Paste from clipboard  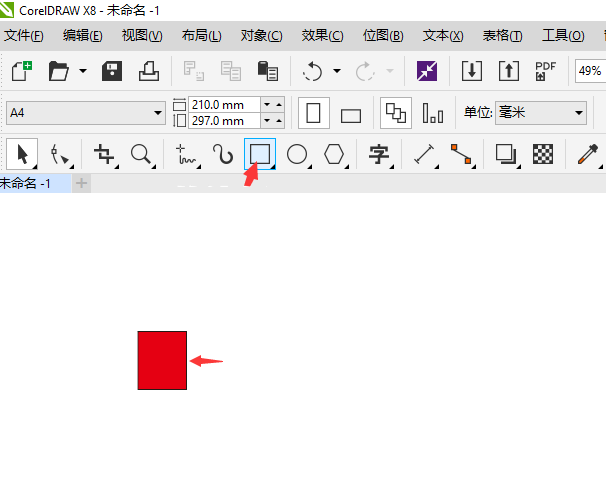point(267,71)
